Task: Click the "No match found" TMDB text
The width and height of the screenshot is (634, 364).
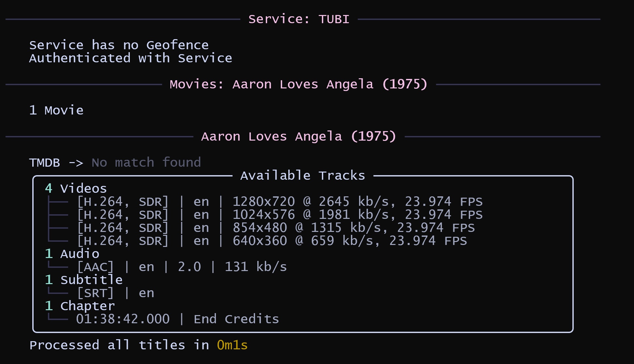Action: pyautogui.click(x=146, y=163)
